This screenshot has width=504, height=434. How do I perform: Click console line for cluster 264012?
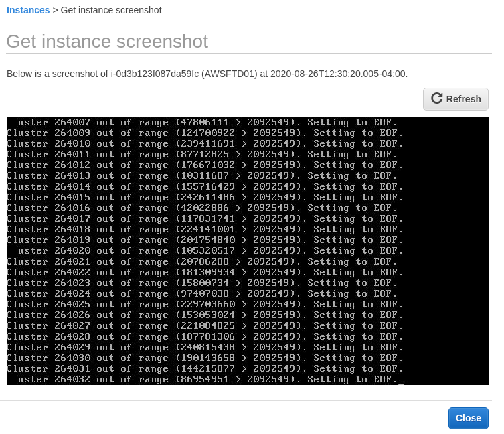pyautogui.click(x=205, y=165)
